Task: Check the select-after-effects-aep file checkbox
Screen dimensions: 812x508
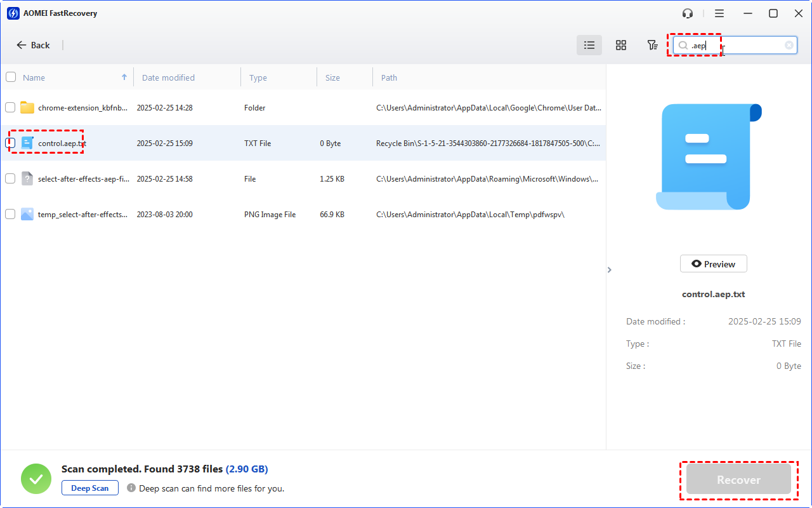Action: coord(10,178)
